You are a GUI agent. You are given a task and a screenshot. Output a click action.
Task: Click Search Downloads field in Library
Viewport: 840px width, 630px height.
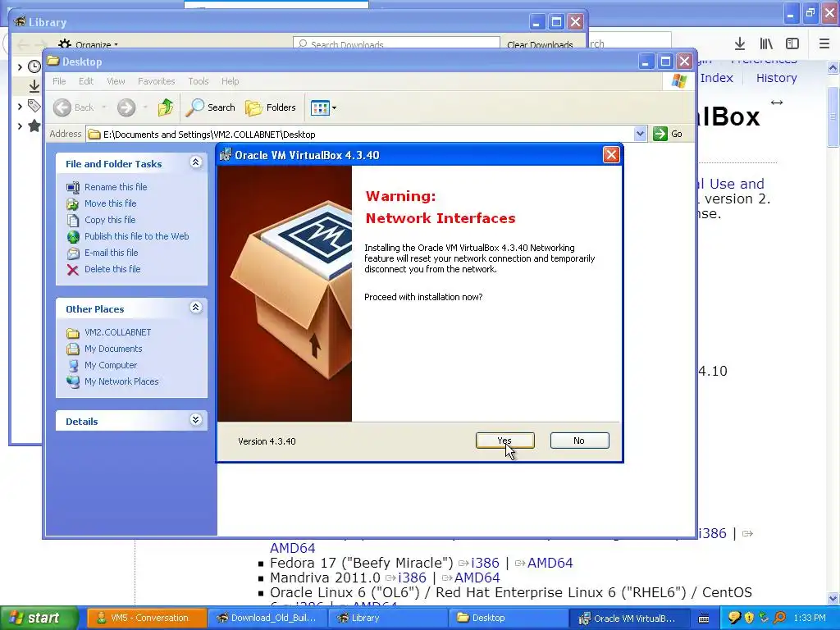[396, 44]
